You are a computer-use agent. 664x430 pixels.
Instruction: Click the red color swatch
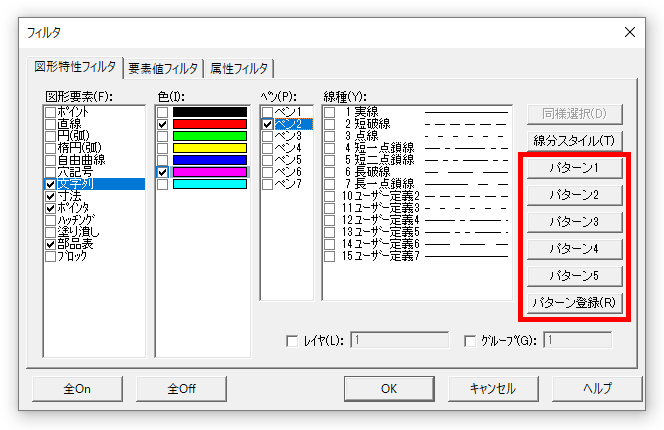pos(210,124)
